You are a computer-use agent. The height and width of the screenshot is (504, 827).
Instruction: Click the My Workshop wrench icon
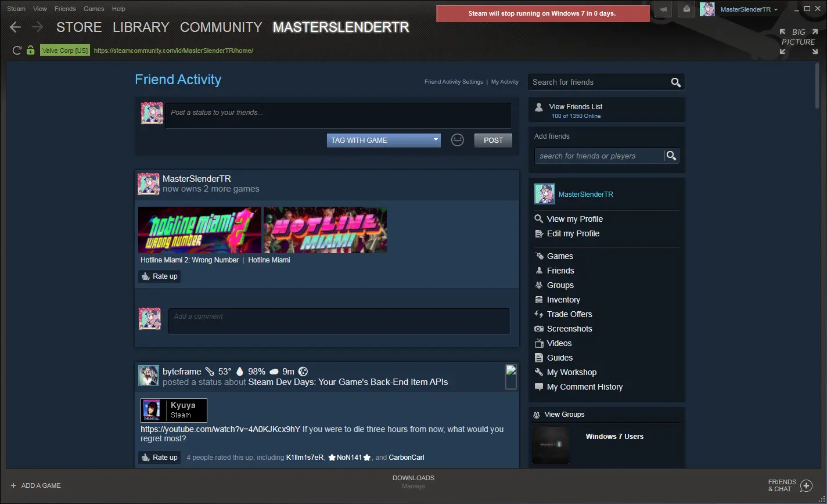click(538, 372)
